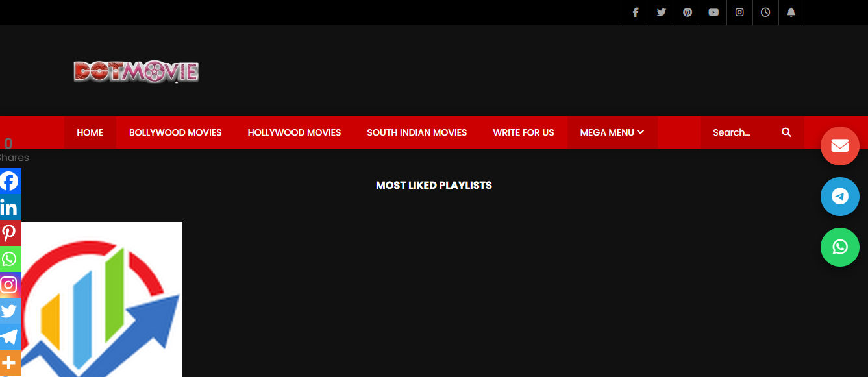Viewport: 868px width, 377px height.
Task: Open the Pinterest icon in top bar
Action: click(688, 12)
